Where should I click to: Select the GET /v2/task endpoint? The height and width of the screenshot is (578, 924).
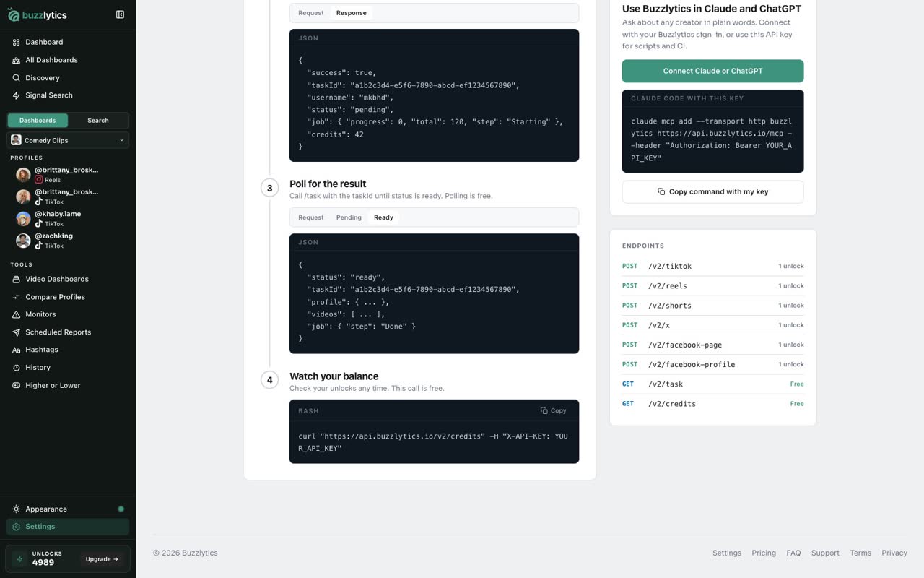click(712, 384)
